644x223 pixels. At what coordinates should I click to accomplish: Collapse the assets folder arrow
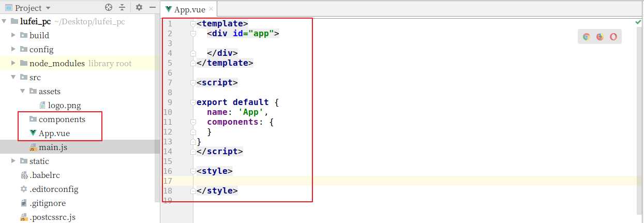point(23,92)
